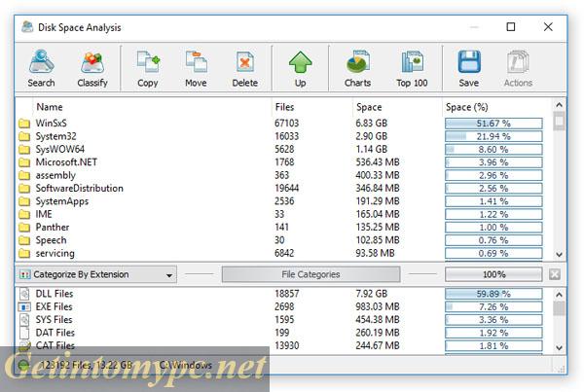Select the DAT Files row label
This screenshot has height=392, width=584.
[x=55, y=333]
